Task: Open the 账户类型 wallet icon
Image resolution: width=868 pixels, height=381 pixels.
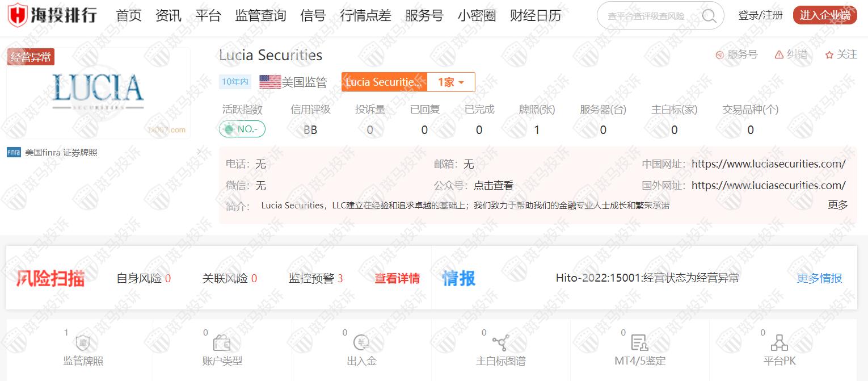Action: (222, 343)
